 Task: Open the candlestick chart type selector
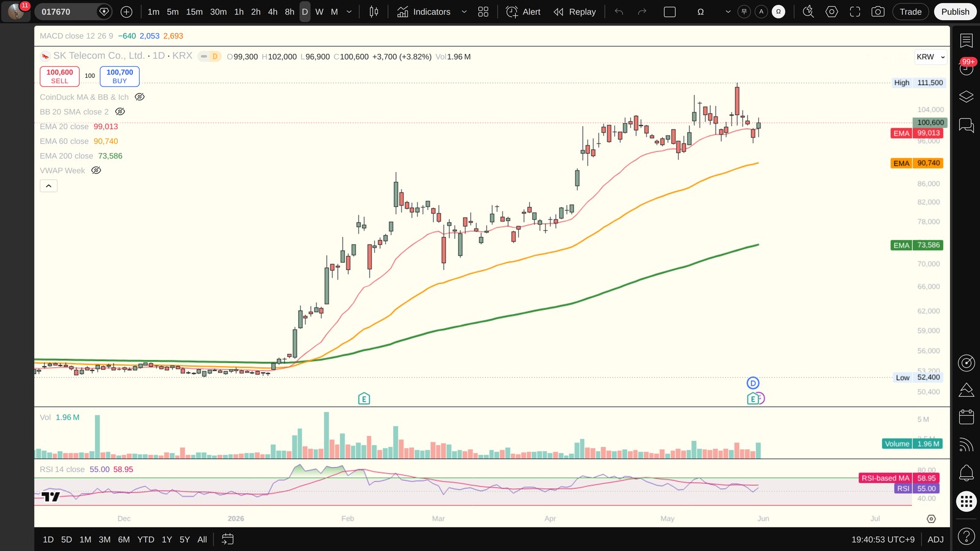(374, 12)
